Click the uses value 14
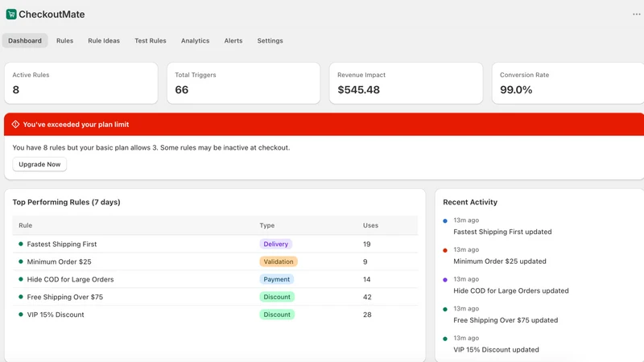Image resolution: width=644 pixels, height=362 pixels. (367, 279)
